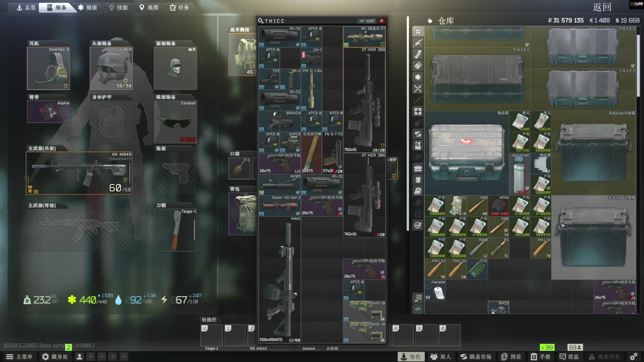644x362 pixels.
Task: Select tactical rig 战术胸挂 item
Action: click(243, 54)
